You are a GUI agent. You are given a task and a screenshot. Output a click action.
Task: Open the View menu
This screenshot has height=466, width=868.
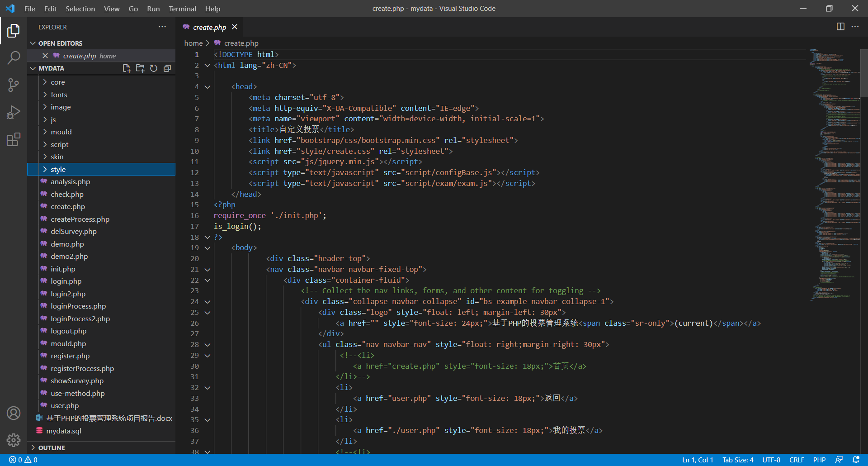[x=112, y=9]
